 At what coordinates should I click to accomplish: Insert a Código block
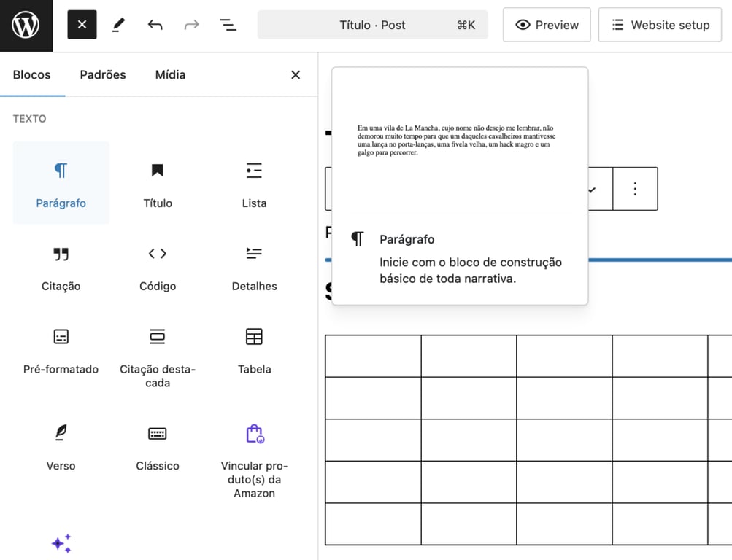[x=158, y=265]
